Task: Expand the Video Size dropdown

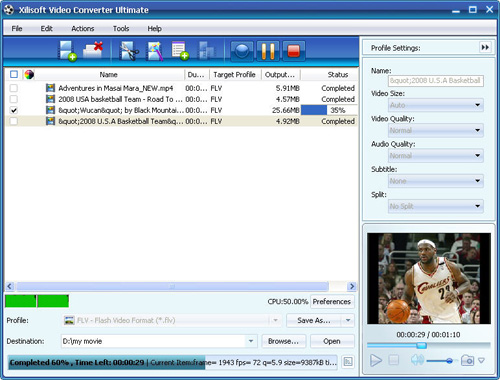Action: pos(477,105)
